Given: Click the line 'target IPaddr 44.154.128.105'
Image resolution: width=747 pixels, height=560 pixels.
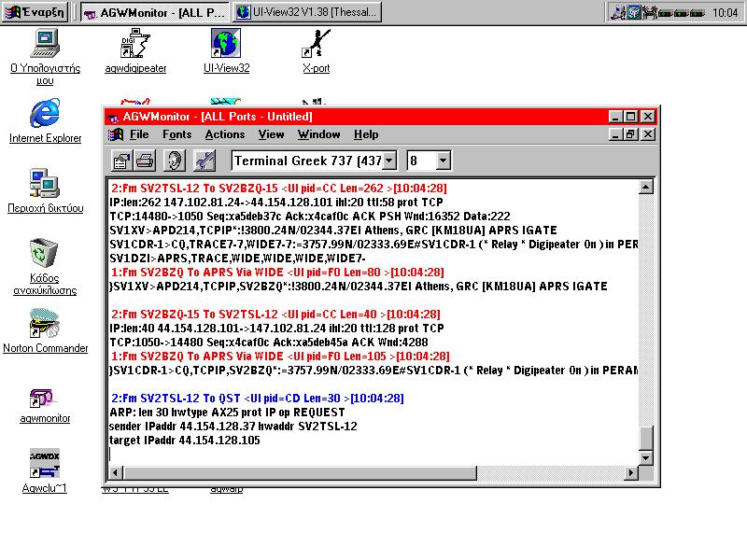Looking at the screenshot, I should pyautogui.click(x=184, y=441).
